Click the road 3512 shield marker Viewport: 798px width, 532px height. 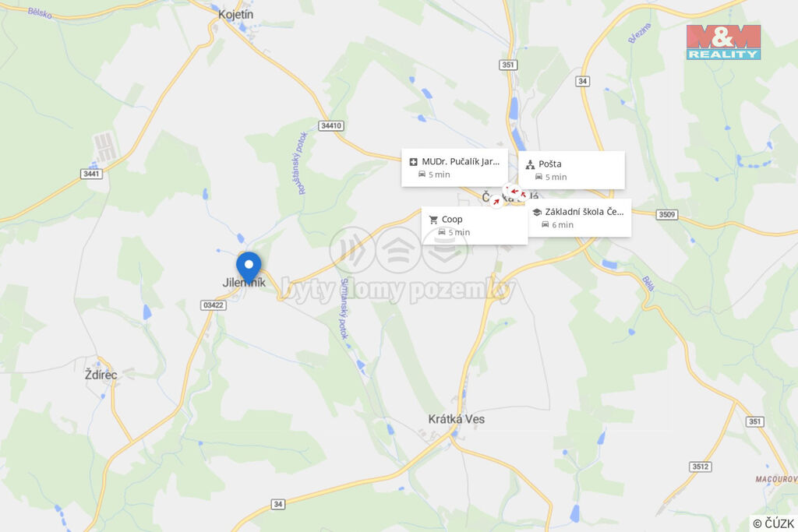701,467
